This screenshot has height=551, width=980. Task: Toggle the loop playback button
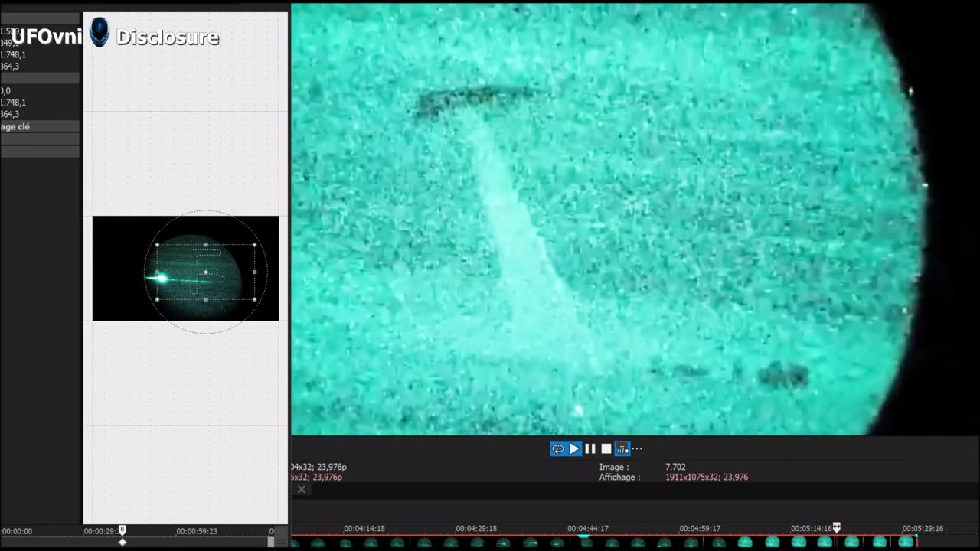[558, 449]
